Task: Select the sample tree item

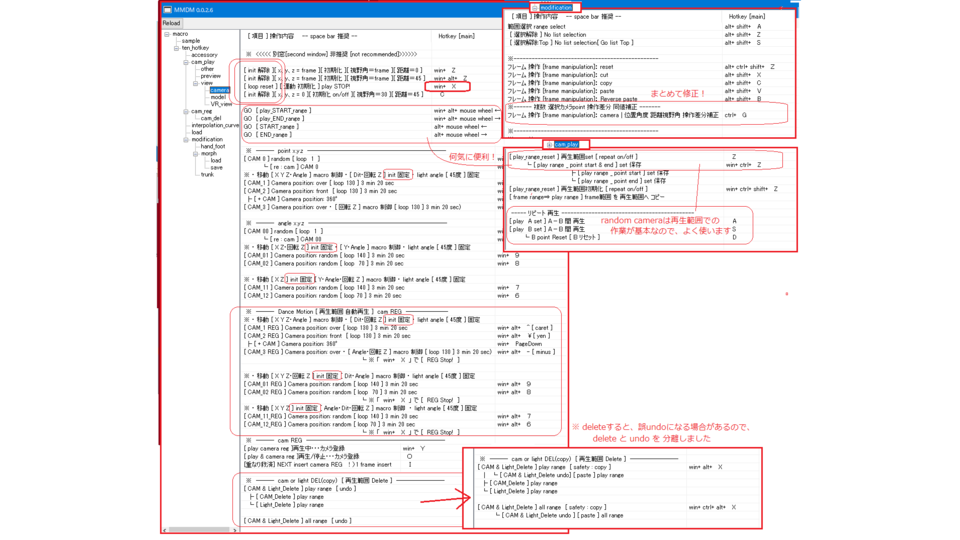Action: point(190,41)
